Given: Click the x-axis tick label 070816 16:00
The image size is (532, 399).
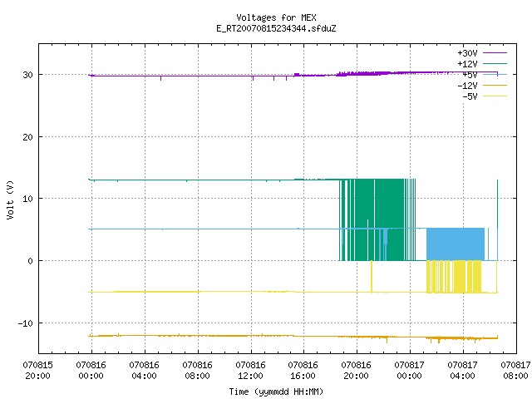Looking at the screenshot, I should 303,371.
